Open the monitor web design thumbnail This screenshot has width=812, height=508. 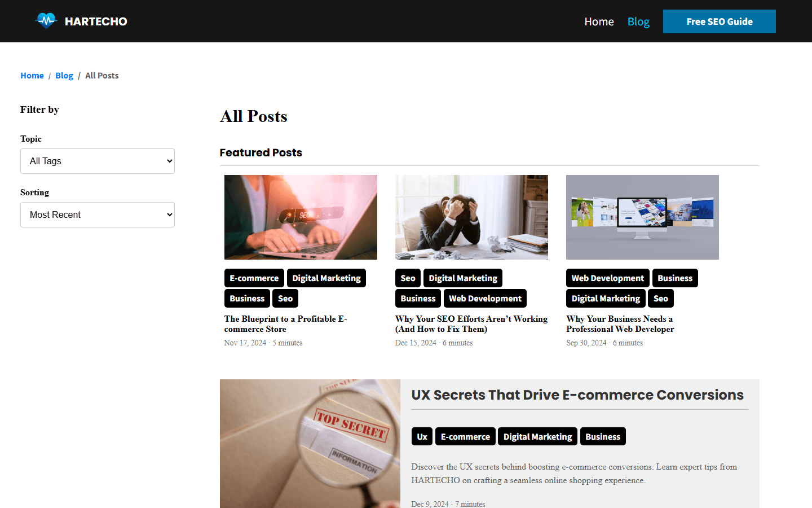[642, 217]
